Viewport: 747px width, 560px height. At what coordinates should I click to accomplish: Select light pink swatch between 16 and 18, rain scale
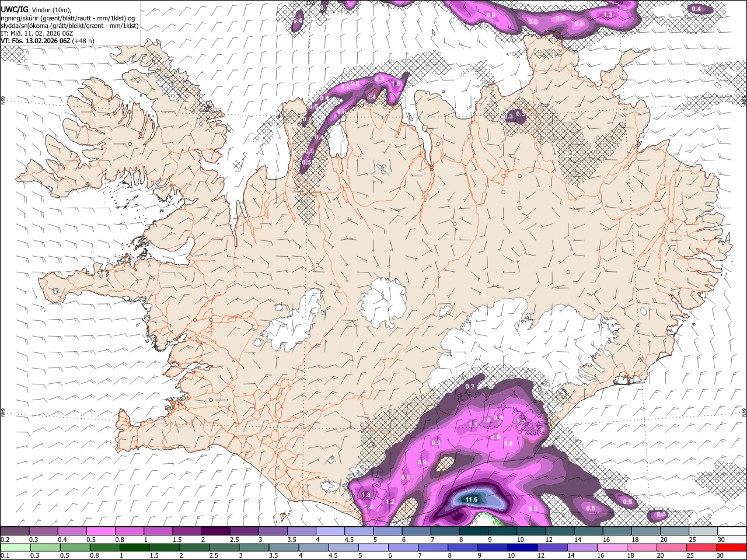(x=612, y=548)
